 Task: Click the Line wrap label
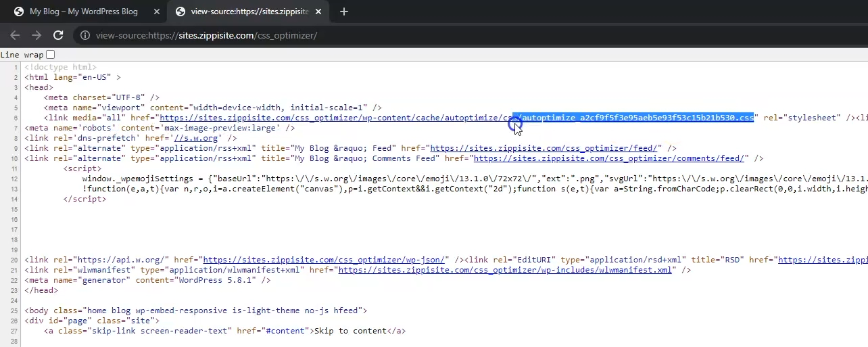22,55
